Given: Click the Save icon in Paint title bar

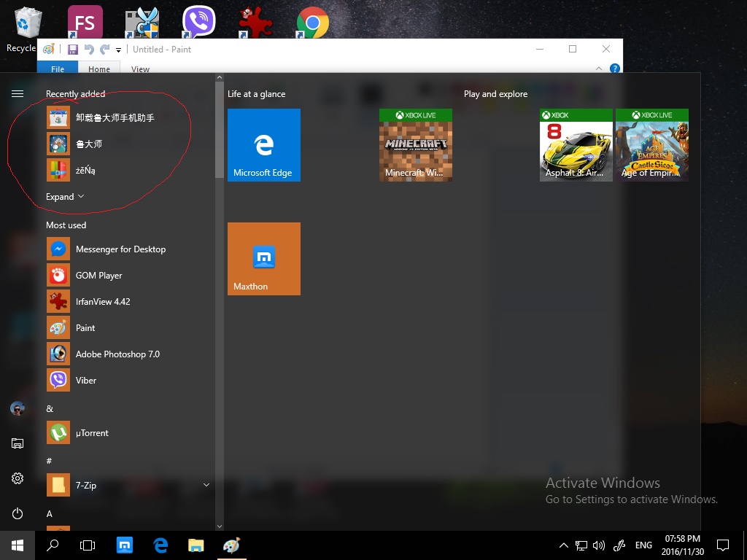Looking at the screenshot, I should (x=73, y=49).
